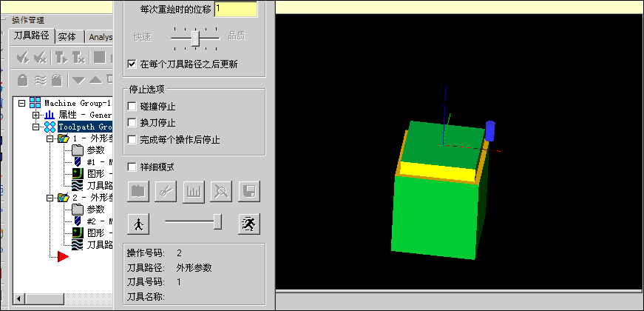Click the Toolpath Group four-circles icon
644x311 pixels.
50,127
